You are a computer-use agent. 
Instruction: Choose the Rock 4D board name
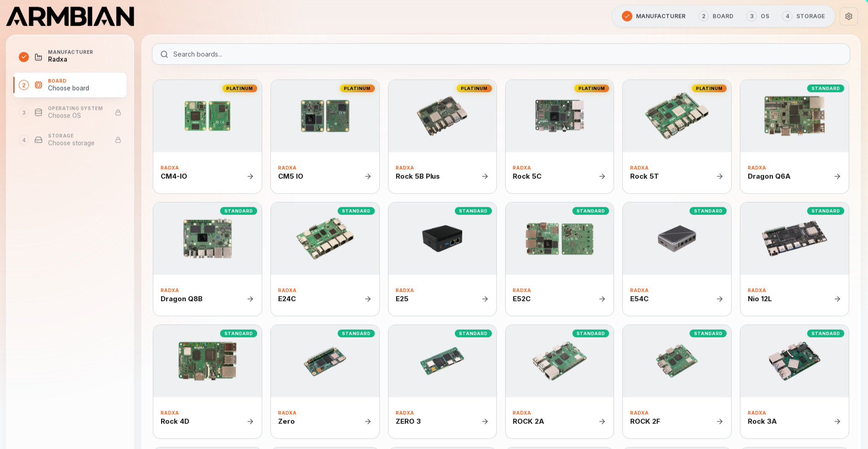(175, 422)
